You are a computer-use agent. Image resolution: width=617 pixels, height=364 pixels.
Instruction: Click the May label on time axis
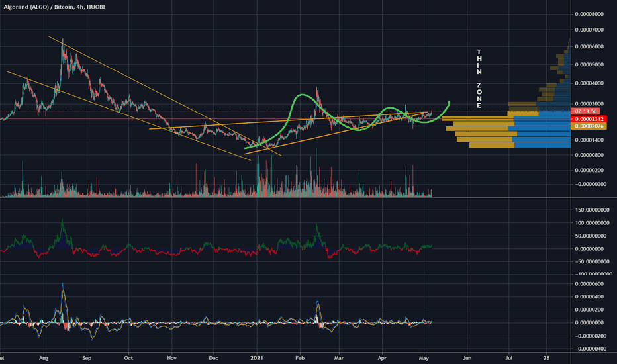[x=424, y=358]
